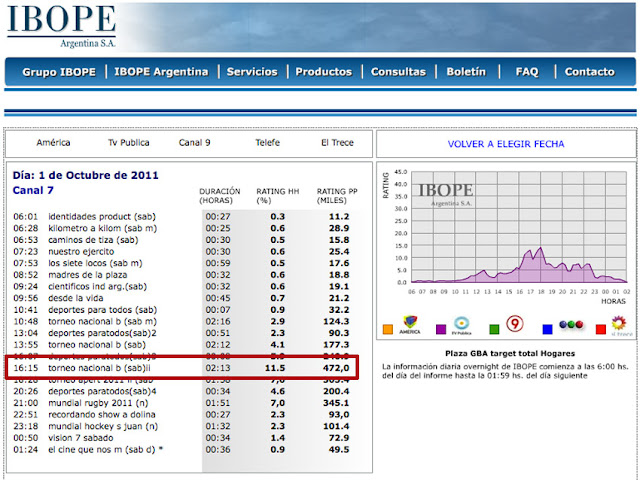Click the 124.3 value in the 10:48 row
The width and height of the screenshot is (640, 480).
coord(336,321)
